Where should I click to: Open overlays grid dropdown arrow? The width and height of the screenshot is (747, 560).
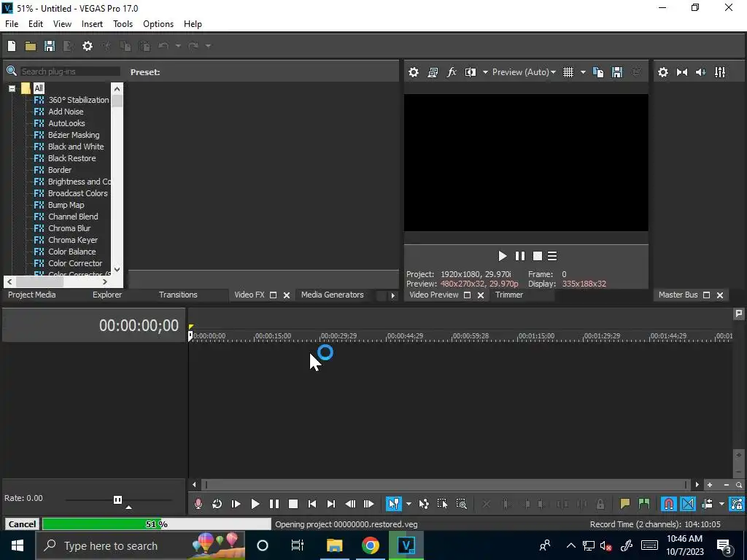pyautogui.click(x=583, y=72)
